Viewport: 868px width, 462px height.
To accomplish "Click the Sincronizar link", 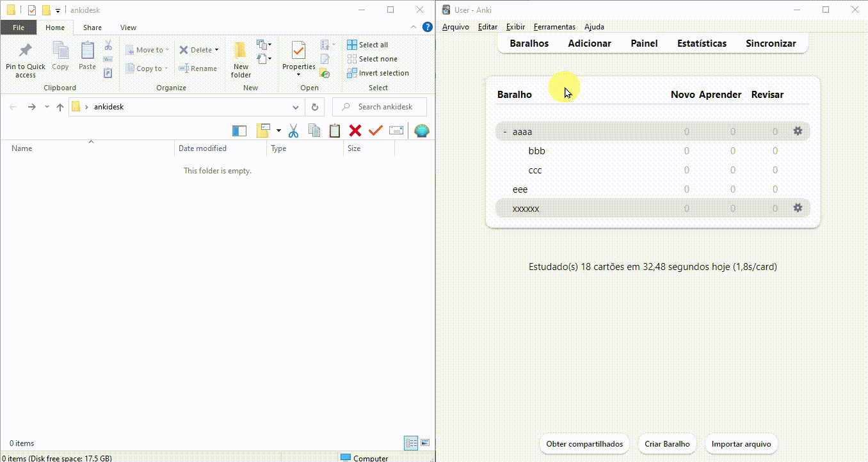I will pyautogui.click(x=771, y=44).
